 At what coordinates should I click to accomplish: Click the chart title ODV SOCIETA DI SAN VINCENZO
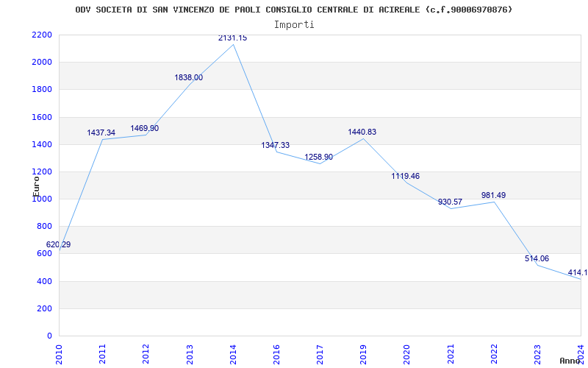293,10
